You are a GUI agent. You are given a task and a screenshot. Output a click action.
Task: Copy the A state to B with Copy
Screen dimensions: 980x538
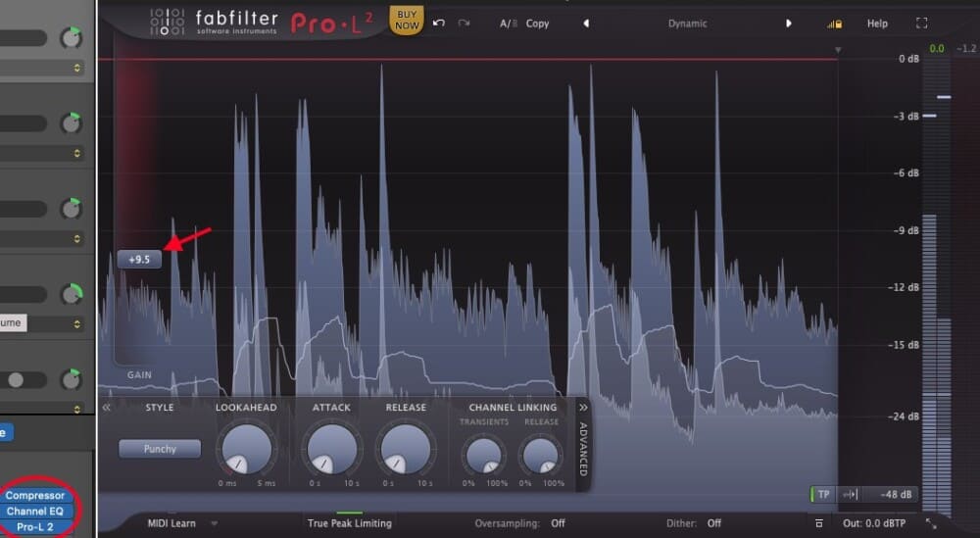click(537, 24)
